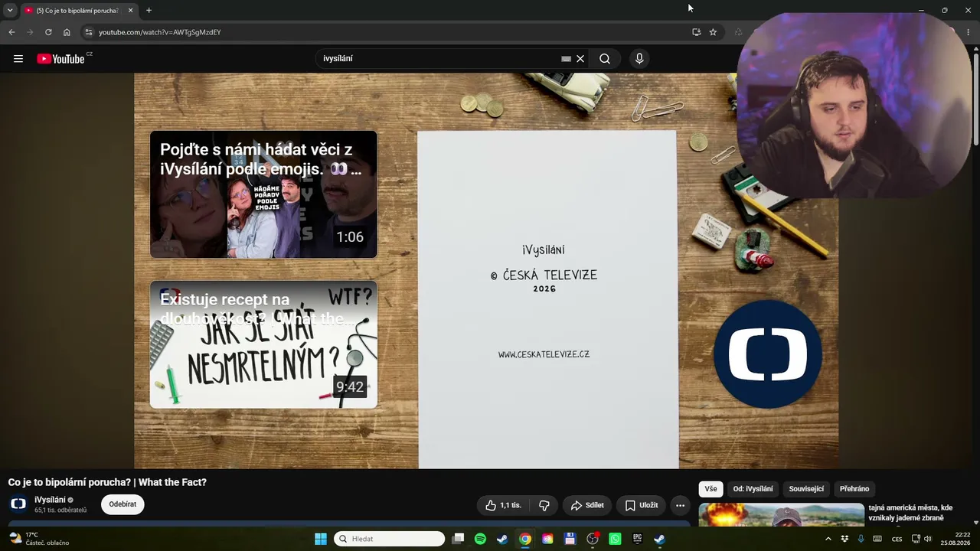
Task: View site information icon in address bar
Action: [x=89, y=32]
